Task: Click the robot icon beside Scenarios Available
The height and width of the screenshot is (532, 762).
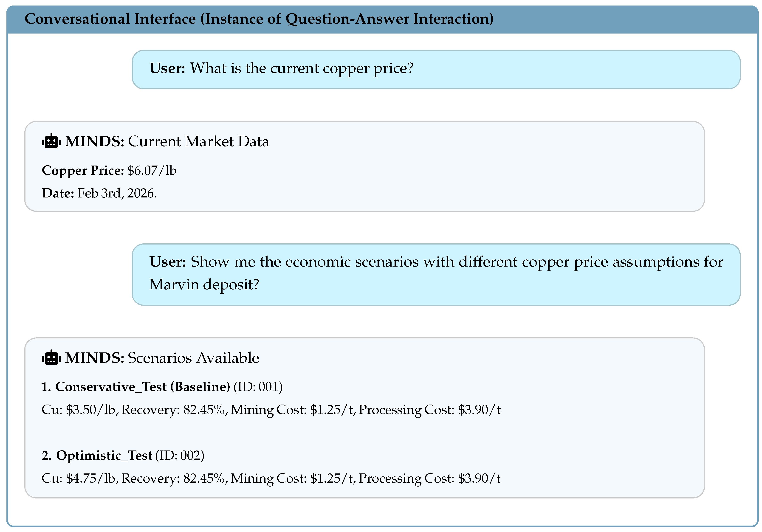Action: tap(51, 357)
